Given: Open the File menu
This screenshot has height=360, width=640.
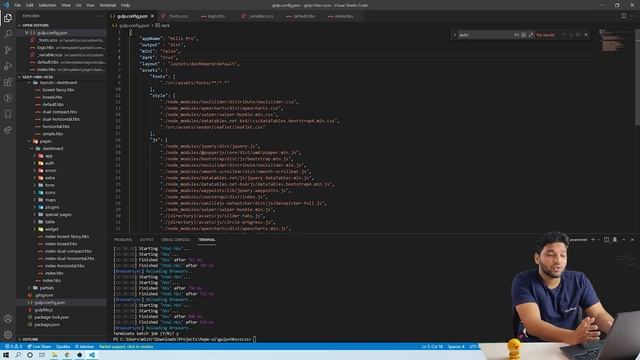Looking at the screenshot, I should (x=17, y=5).
